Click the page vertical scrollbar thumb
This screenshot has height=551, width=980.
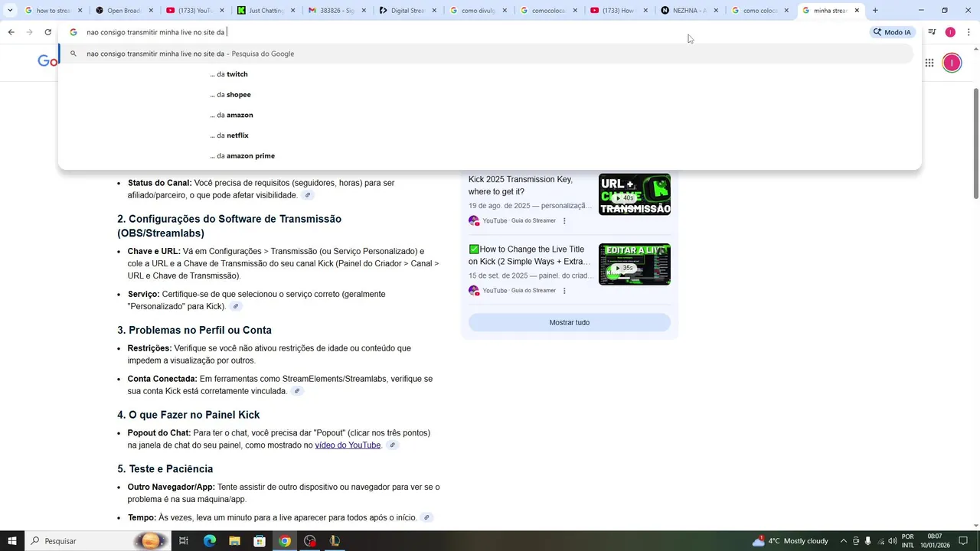pos(975,143)
